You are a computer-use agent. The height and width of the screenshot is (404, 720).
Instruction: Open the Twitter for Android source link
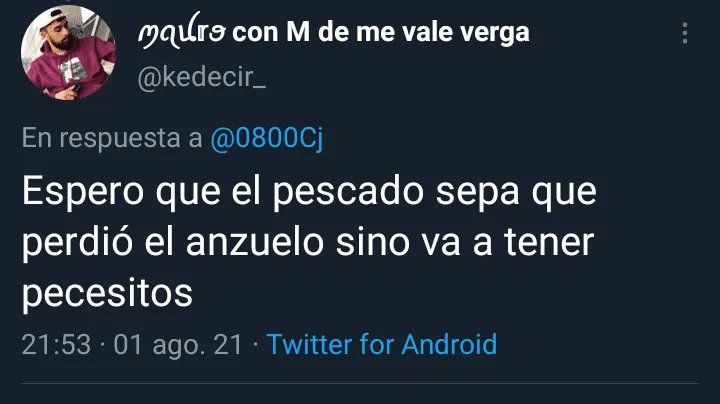(x=382, y=344)
